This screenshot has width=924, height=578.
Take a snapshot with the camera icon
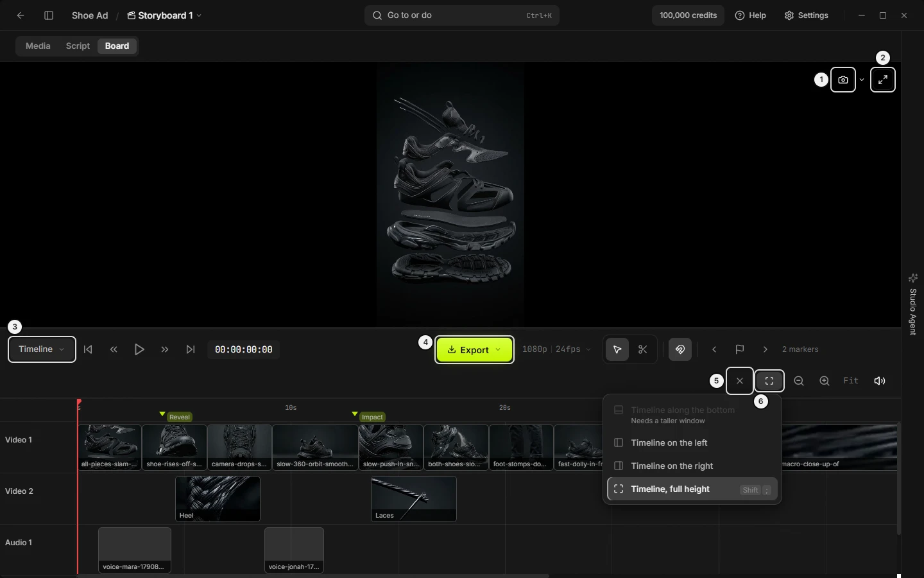843,80
